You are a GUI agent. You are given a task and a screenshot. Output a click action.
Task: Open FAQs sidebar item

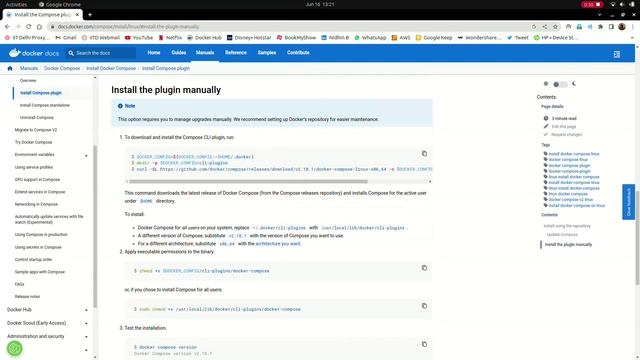[x=20, y=284]
